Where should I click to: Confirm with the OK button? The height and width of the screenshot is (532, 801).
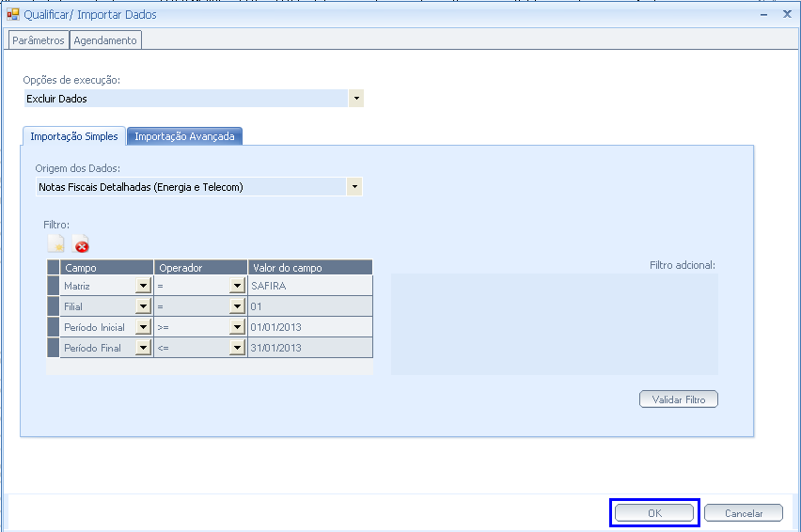pyautogui.click(x=654, y=513)
